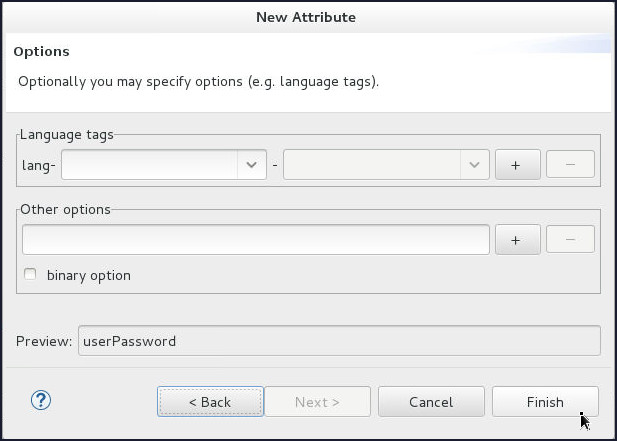Cancel the New Attribute wizard
Image resolution: width=617 pixels, height=441 pixels.
pyautogui.click(x=431, y=402)
